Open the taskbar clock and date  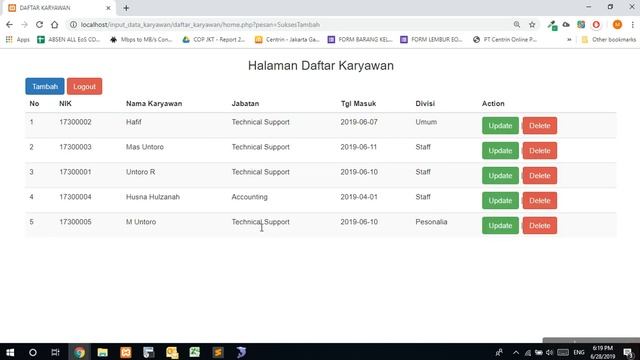point(602,352)
